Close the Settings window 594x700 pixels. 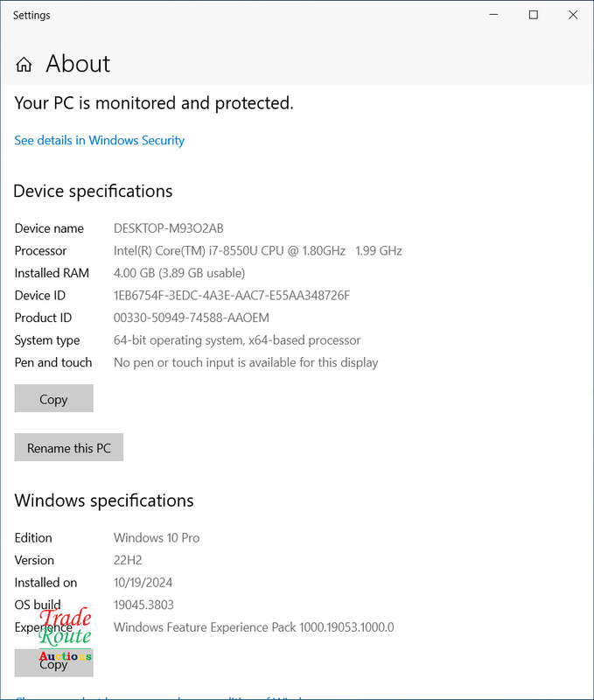(573, 15)
